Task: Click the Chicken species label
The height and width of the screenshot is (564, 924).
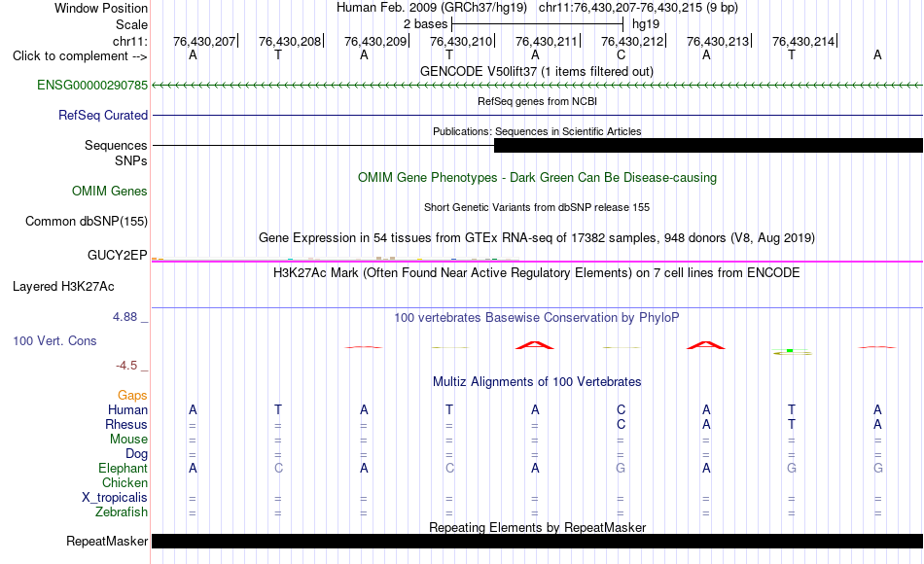Action: pos(124,482)
